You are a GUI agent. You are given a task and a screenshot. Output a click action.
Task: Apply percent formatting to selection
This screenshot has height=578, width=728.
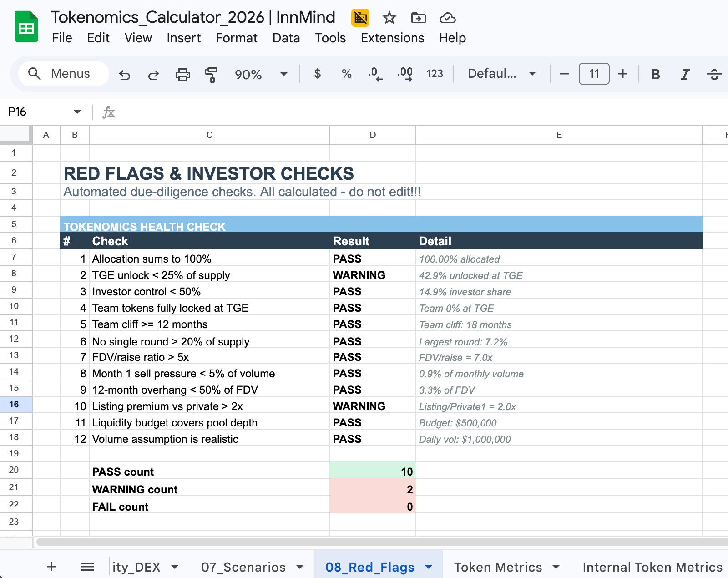[346, 74]
